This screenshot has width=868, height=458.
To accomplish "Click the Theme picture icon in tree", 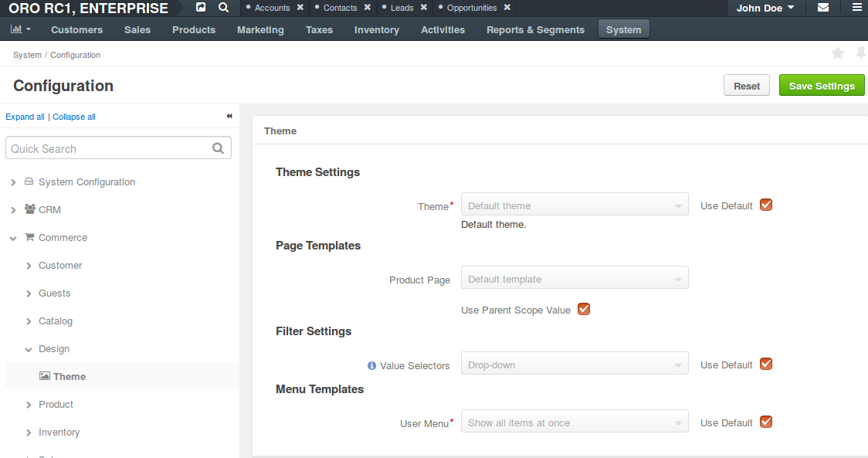I will pos(45,376).
